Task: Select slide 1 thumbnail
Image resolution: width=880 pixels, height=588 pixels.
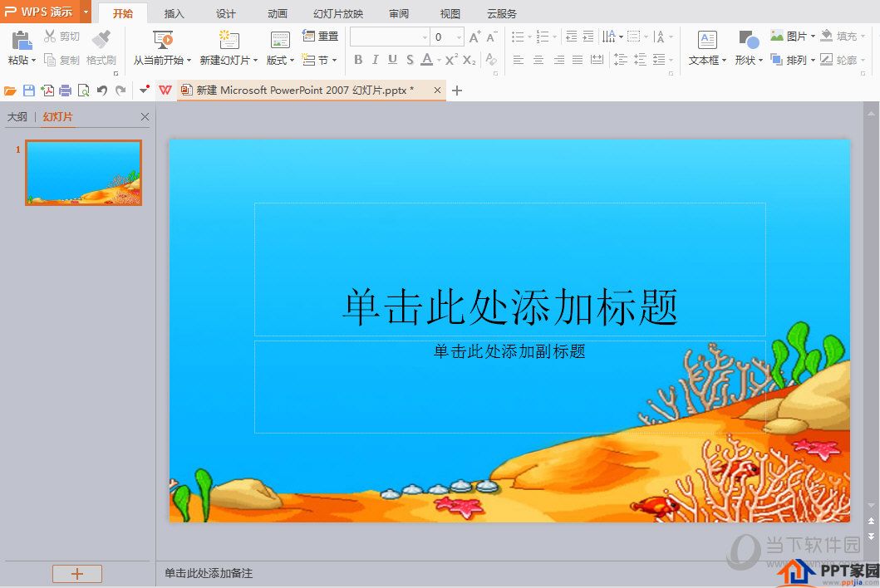Action: click(84, 173)
